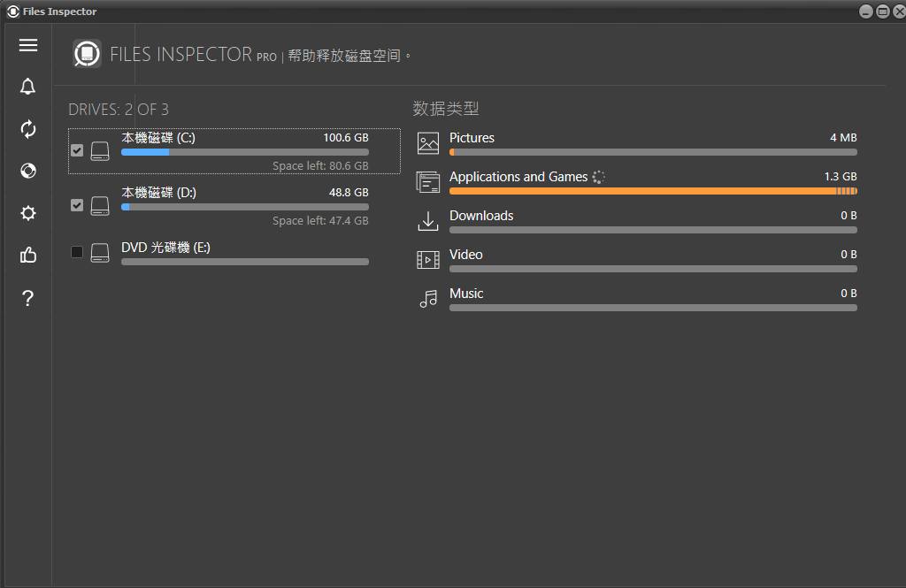Click the Files Inspector logo icon
The image size is (906, 588).
[x=87, y=55]
